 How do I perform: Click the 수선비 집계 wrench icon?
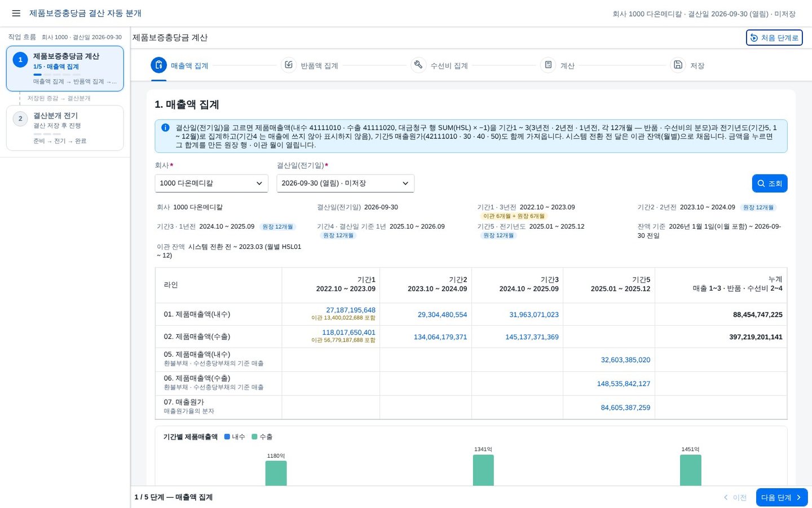coord(418,65)
